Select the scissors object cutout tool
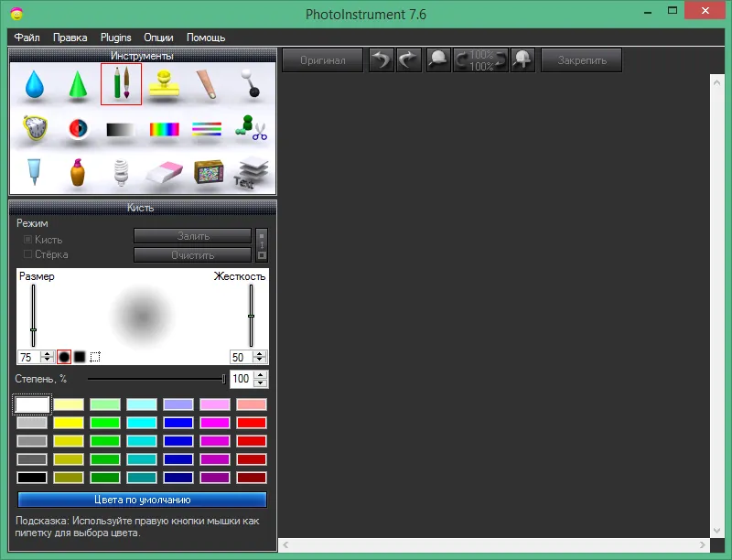Viewport: 732px width, 560px height. pos(251,128)
